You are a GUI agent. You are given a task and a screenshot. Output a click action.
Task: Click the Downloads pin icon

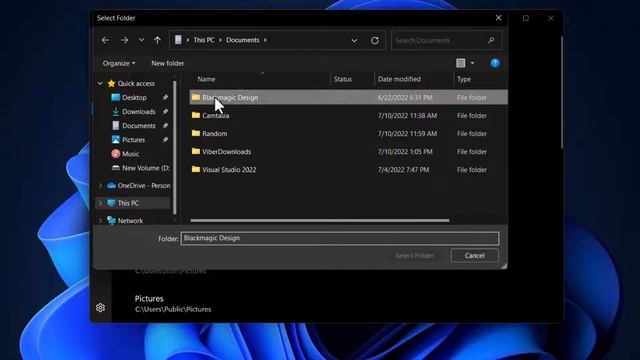[x=165, y=111]
